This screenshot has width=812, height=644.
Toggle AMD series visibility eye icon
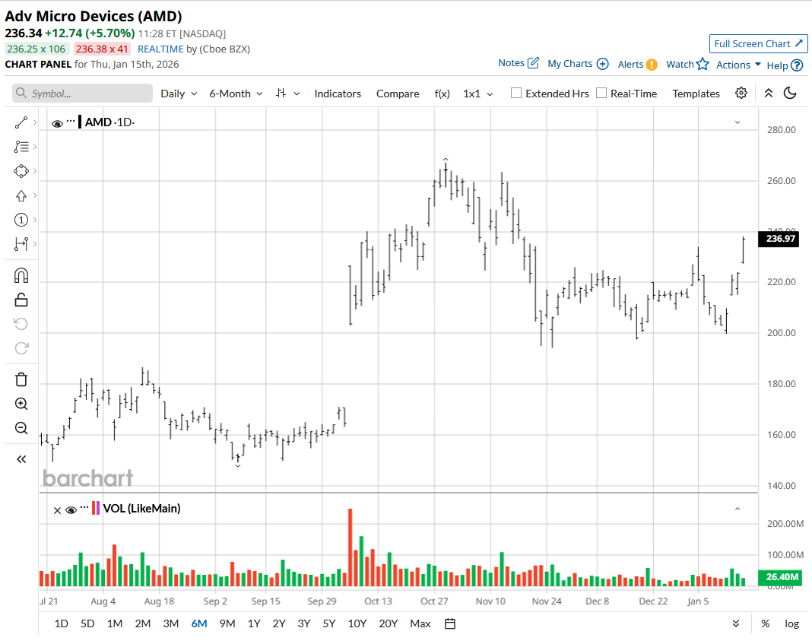pos(57,123)
